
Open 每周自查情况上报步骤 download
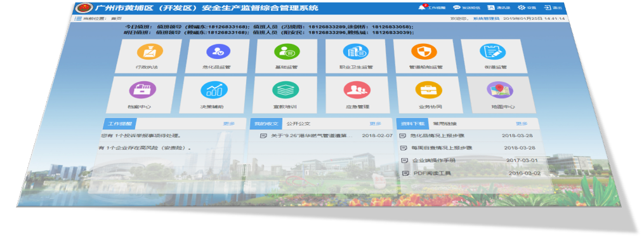tap(442, 148)
